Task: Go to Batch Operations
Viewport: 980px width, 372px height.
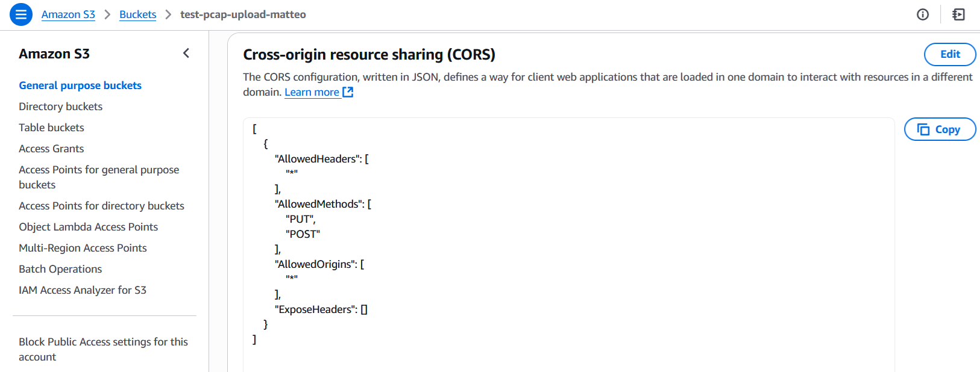Action: coord(60,269)
